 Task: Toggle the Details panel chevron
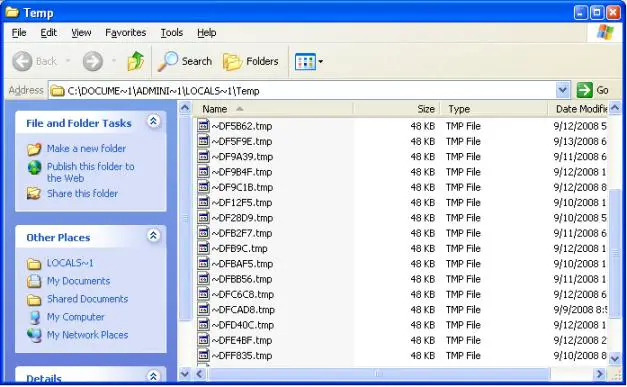point(153,376)
